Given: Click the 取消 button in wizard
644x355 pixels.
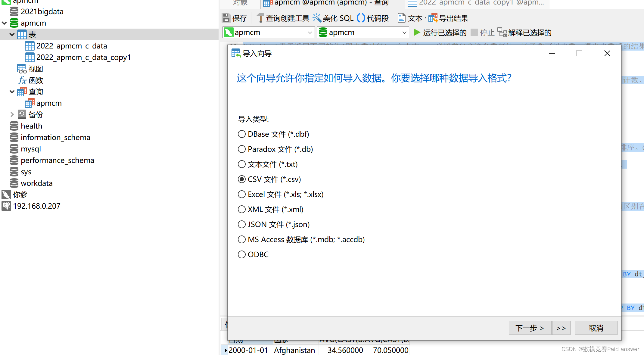Looking at the screenshot, I should (596, 328).
